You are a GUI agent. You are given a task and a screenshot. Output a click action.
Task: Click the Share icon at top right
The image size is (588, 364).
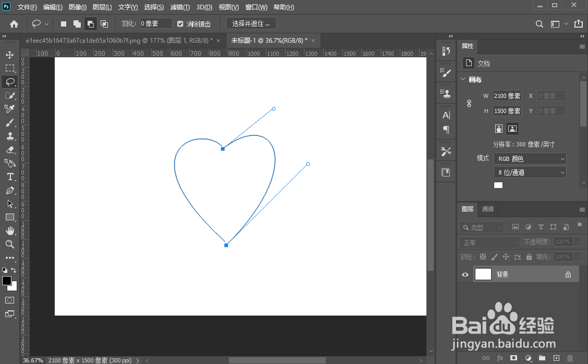point(579,23)
